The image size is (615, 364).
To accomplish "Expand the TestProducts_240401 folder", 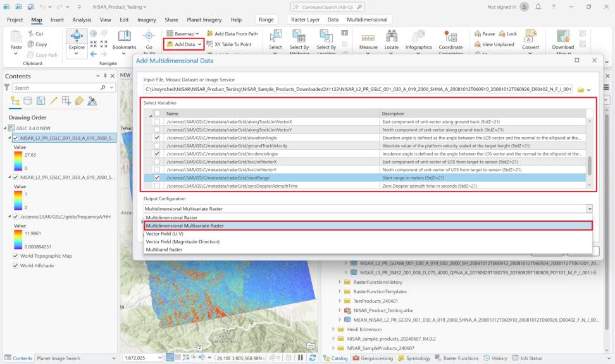I will [340, 301].
